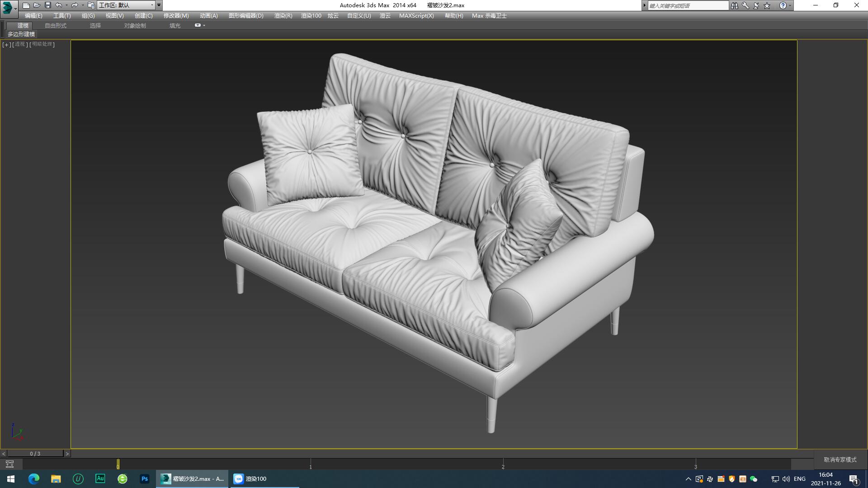
Task: Open the Communication Center satellite icon
Action: (755, 5)
